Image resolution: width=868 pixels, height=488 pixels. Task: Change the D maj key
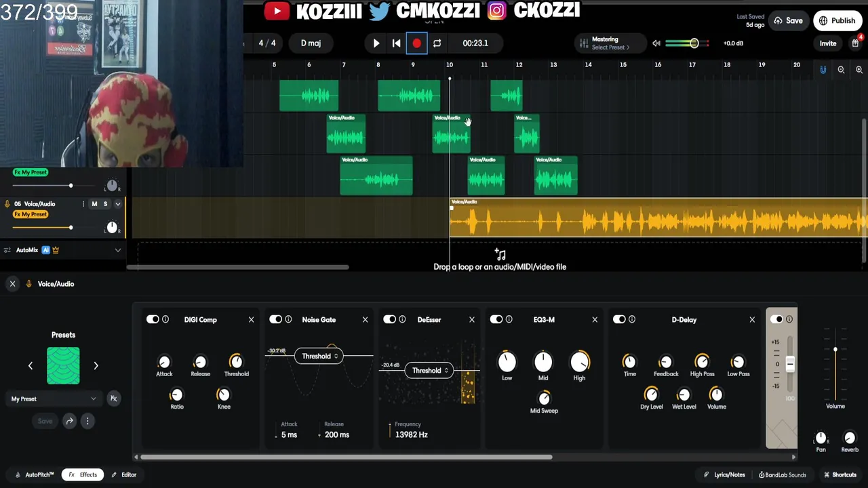(x=311, y=43)
